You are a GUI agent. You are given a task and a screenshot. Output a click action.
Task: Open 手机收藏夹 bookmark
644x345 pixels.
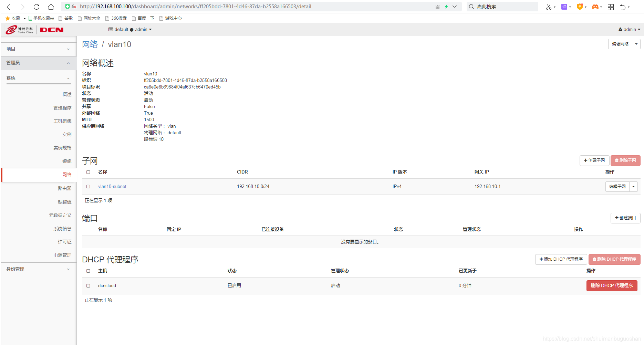(x=41, y=18)
